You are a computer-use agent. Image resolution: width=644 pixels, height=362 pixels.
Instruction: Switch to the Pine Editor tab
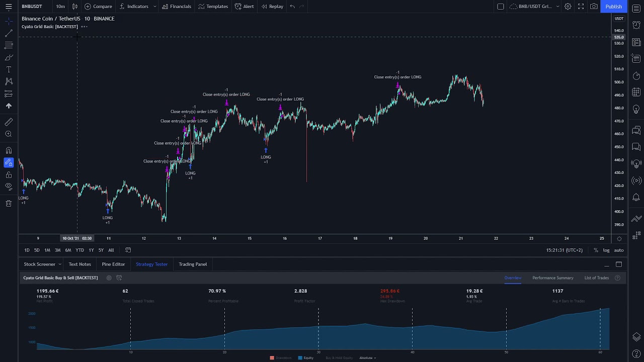113,264
